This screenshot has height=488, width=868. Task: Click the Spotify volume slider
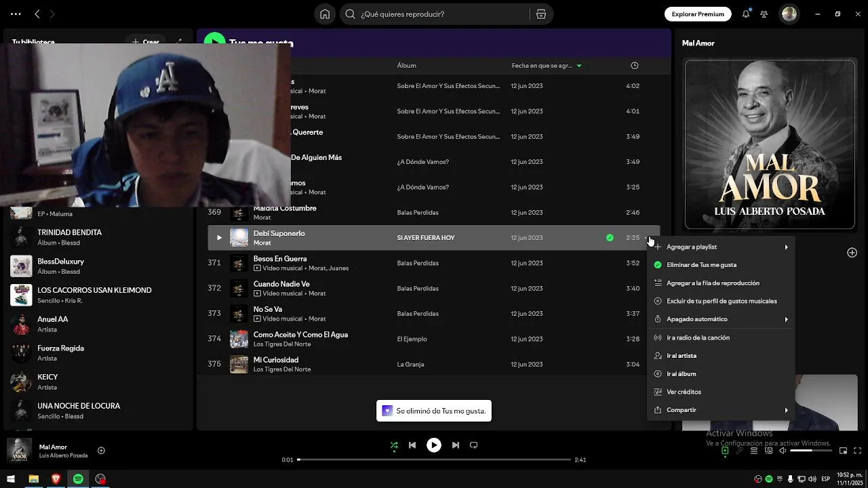[x=811, y=451]
